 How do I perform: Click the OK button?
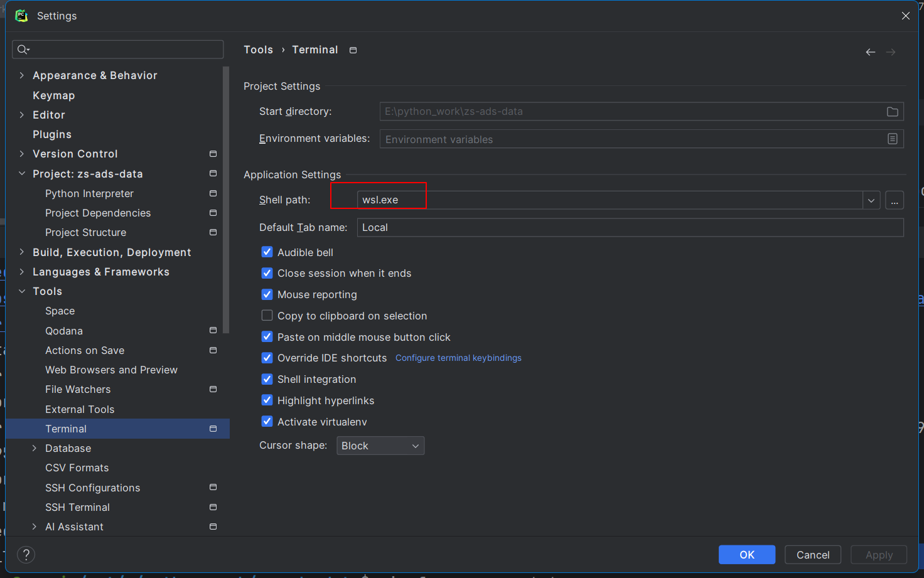click(x=747, y=554)
